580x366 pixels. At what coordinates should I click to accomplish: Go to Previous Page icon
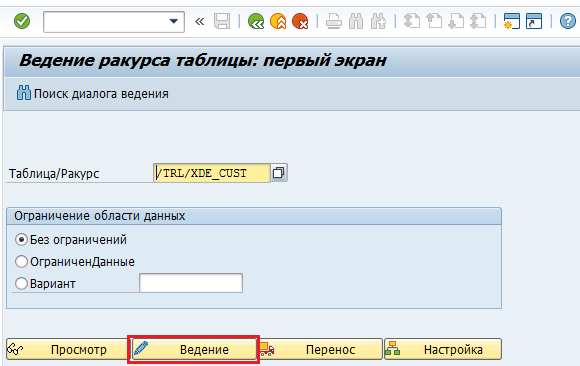[434, 21]
